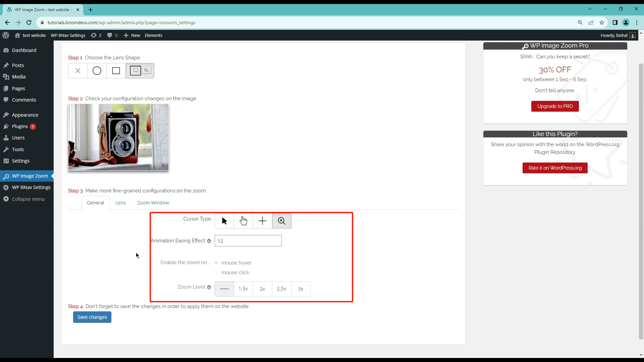Enable zoom on mouse hover
Image resolution: width=644 pixels, height=362 pixels.
(216, 263)
